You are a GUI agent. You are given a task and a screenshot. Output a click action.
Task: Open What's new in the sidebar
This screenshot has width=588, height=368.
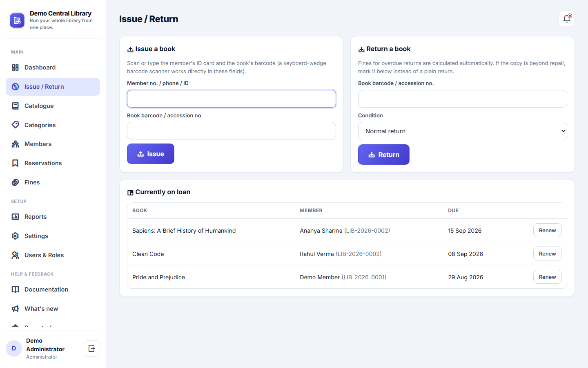pyautogui.click(x=53, y=309)
